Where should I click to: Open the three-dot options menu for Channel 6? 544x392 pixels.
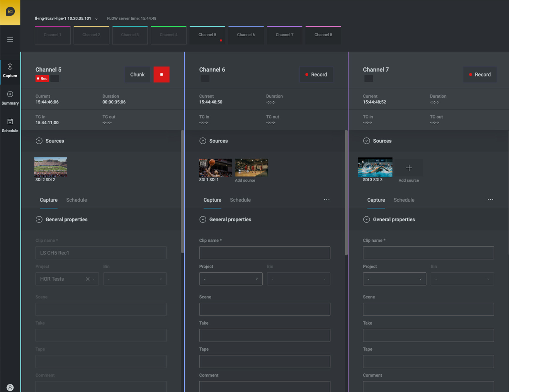pyautogui.click(x=327, y=200)
